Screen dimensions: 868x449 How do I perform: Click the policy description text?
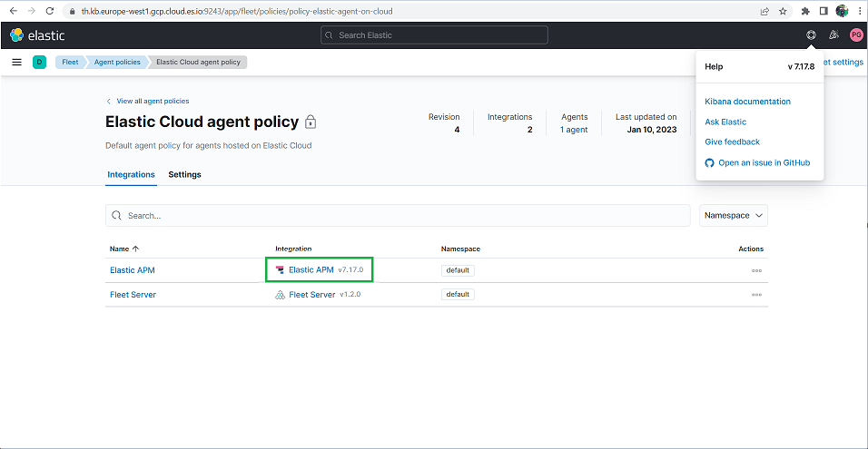[x=209, y=146]
